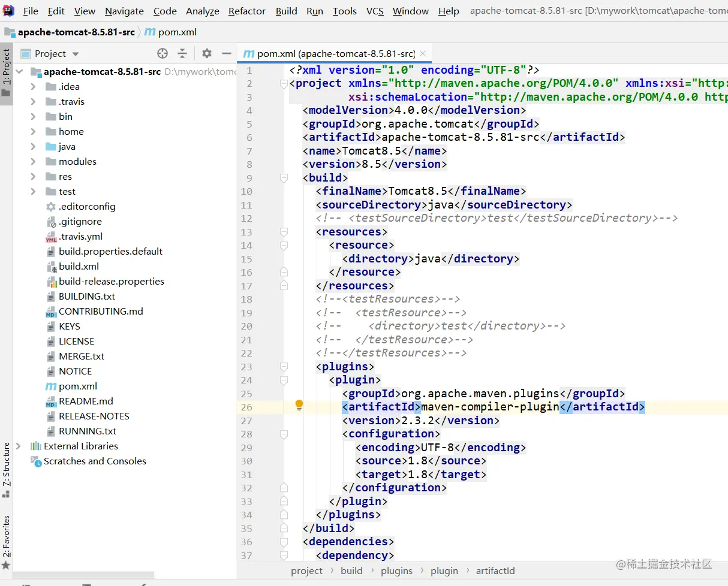Select MERGE.txt in project tree
The height and width of the screenshot is (586, 728).
coord(82,357)
